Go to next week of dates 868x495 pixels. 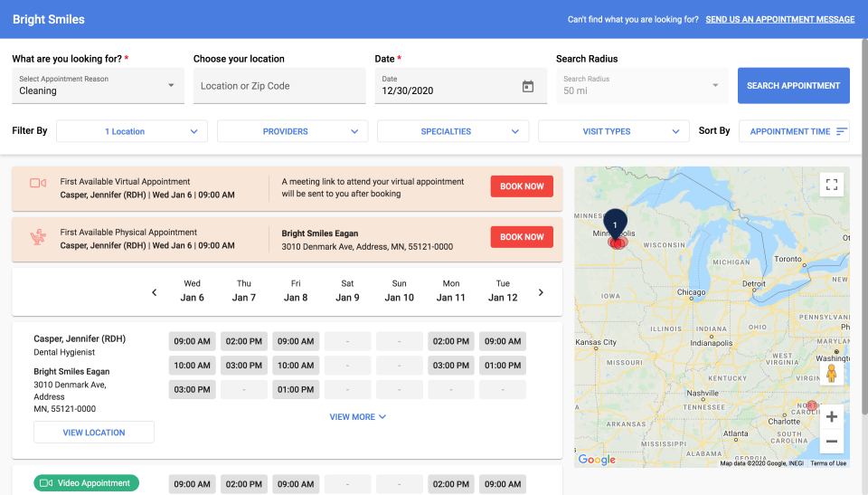point(541,292)
